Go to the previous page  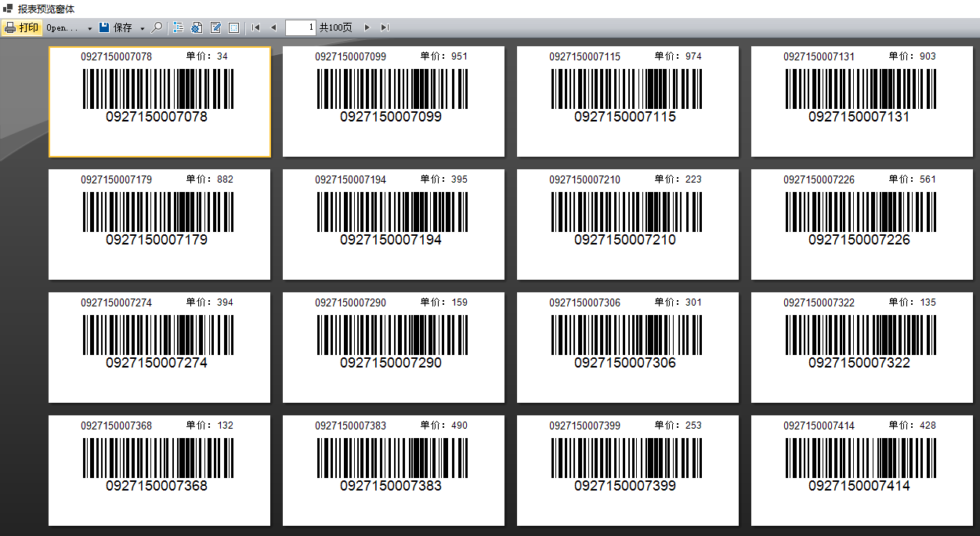[273, 27]
